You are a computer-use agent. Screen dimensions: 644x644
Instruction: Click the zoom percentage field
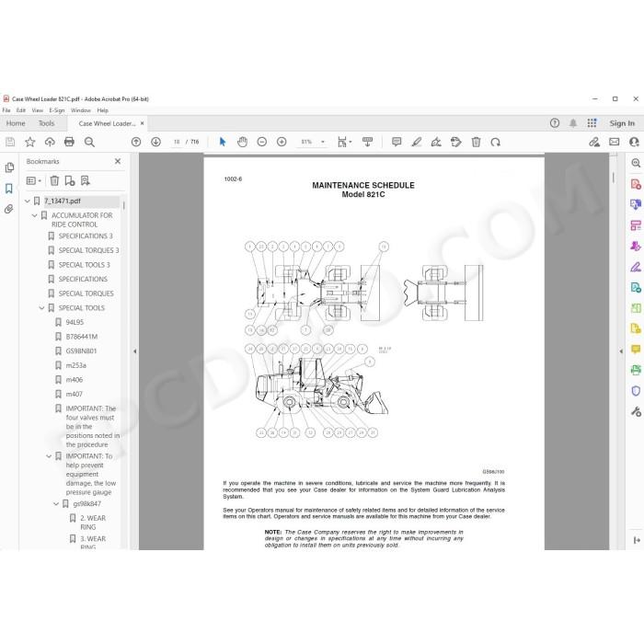pos(306,142)
